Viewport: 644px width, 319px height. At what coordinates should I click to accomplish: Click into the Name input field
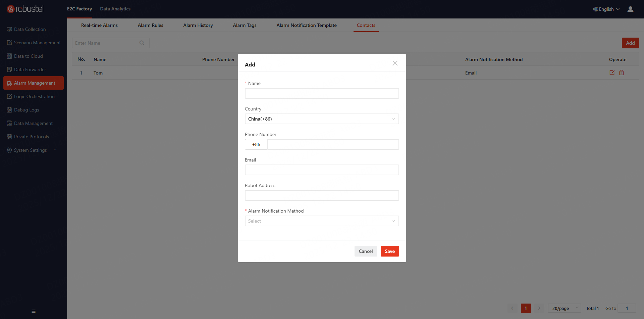[321, 93]
